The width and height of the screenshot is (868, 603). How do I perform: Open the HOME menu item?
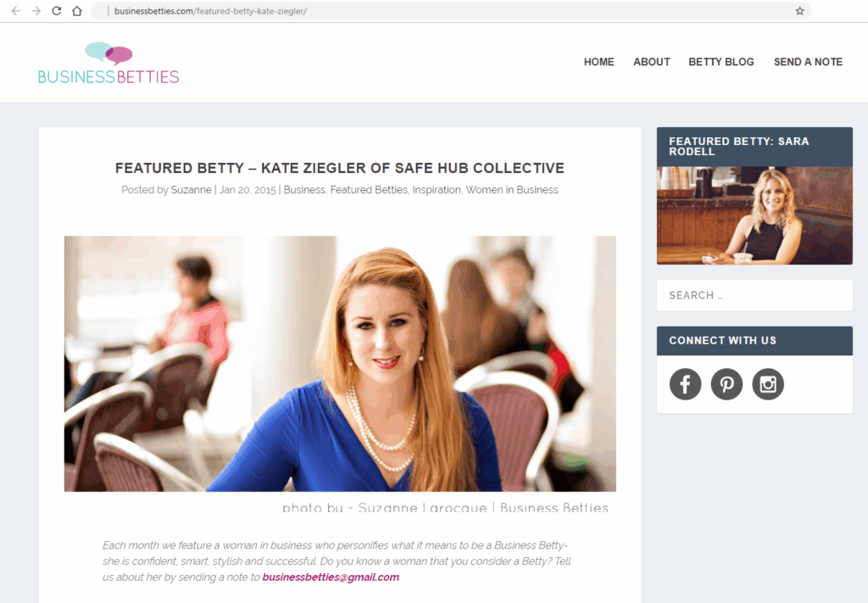pyautogui.click(x=598, y=62)
